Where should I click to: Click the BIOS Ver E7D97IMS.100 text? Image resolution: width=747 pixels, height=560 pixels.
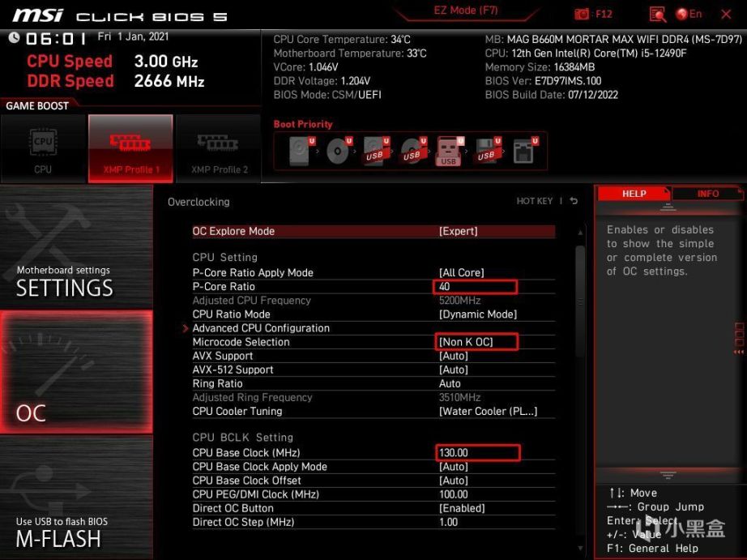click(x=543, y=80)
